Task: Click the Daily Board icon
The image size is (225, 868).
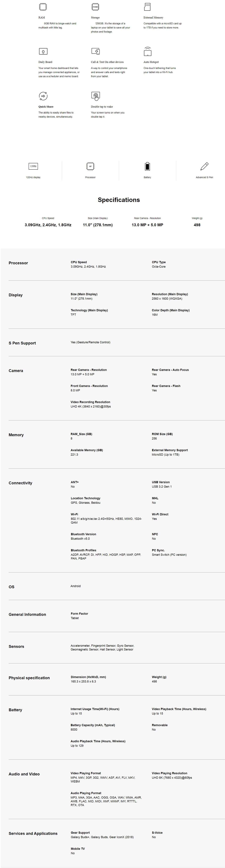Action: pos(43,51)
